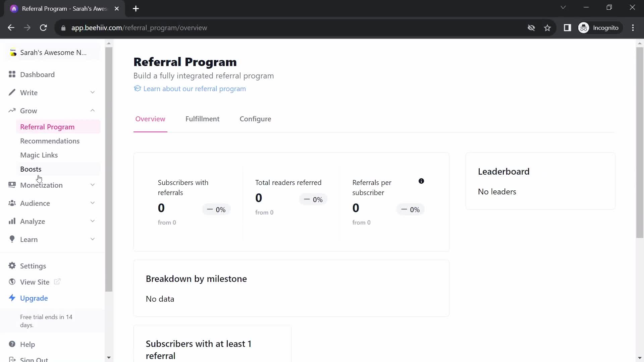The width and height of the screenshot is (644, 362).
Task: Expand the Learn section chevron
Action: pos(93,239)
